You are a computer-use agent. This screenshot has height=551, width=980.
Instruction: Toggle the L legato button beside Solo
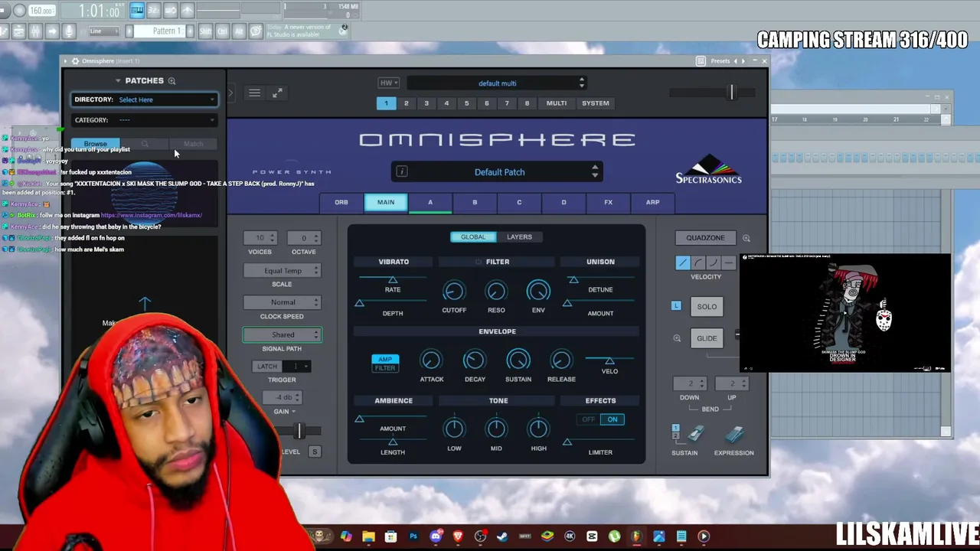676,306
